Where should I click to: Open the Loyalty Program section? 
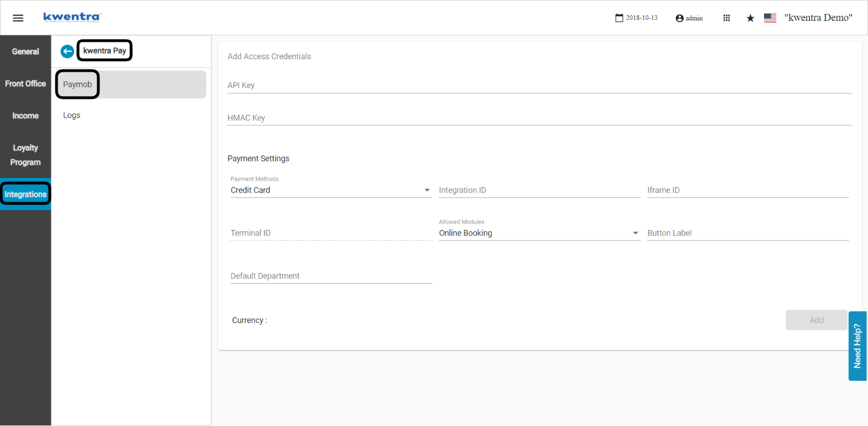[25, 155]
